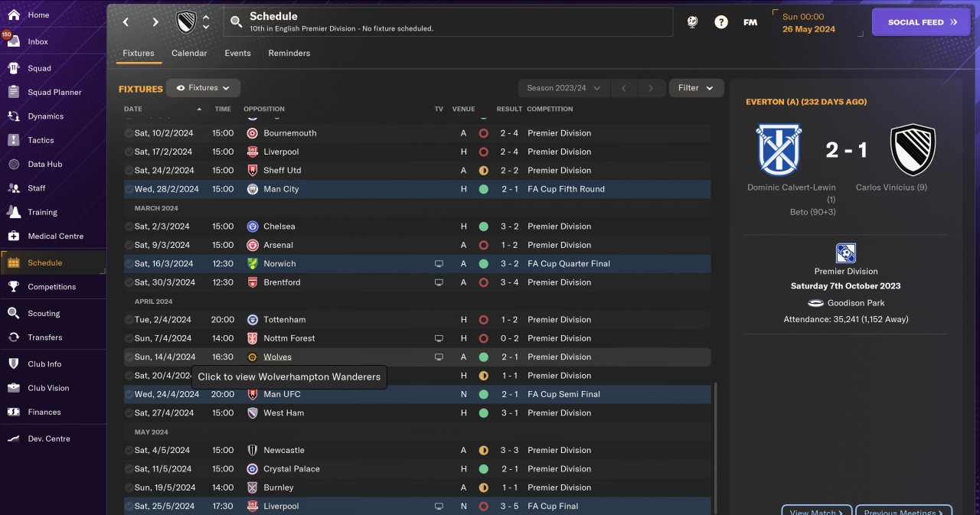The height and width of the screenshot is (515, 980).
Task: Open the FM menu icon
Action: click(x=750, y=22)
